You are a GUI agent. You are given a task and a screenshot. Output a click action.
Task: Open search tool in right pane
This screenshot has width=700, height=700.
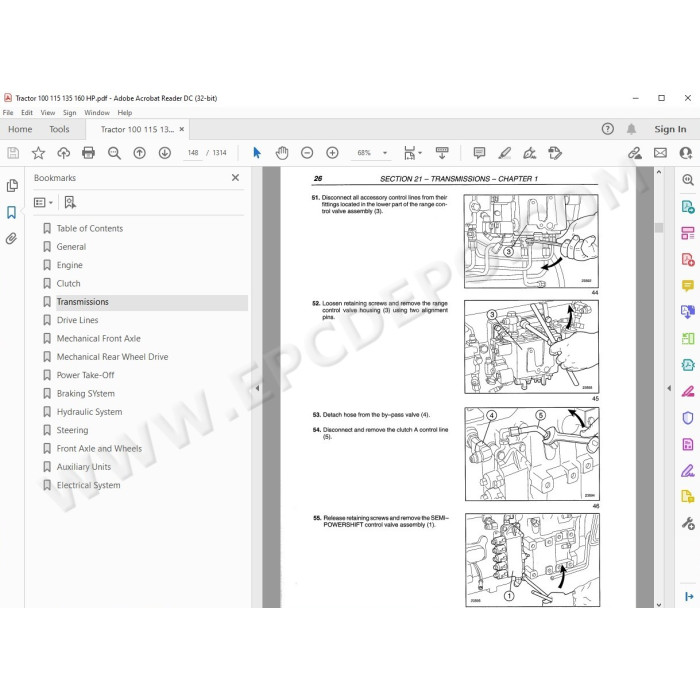tap(688, 180)
